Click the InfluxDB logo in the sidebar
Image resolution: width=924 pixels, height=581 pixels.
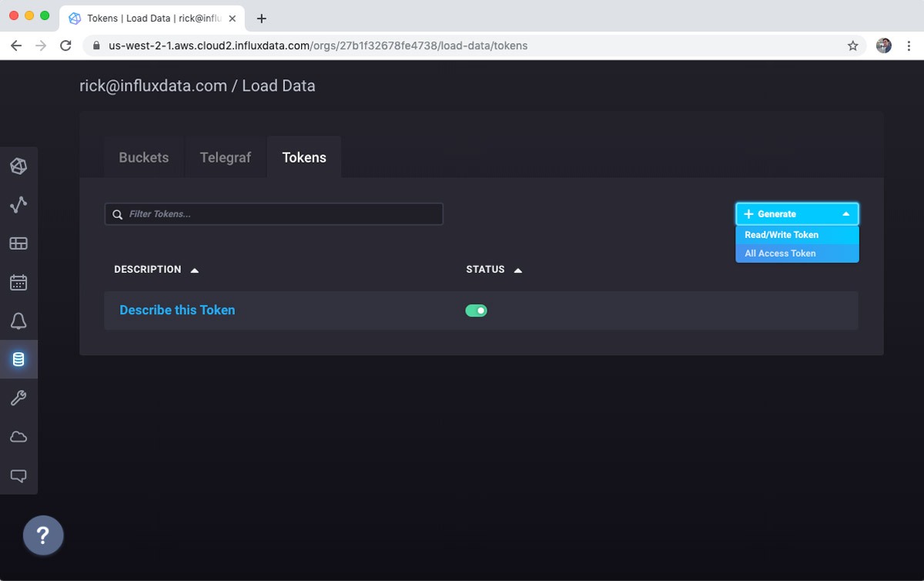tap(18, 166)
